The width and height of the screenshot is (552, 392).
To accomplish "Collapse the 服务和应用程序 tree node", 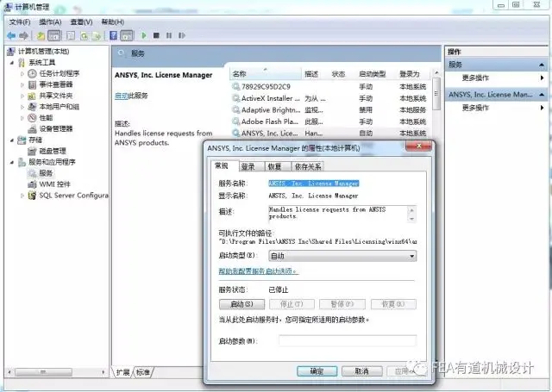I will (12, 162).
